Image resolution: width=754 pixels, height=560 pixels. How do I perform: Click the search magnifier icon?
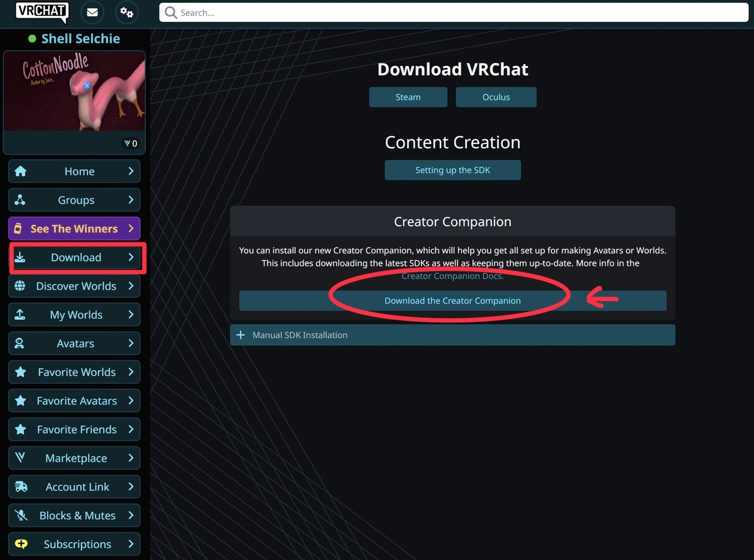click(170, 13)
